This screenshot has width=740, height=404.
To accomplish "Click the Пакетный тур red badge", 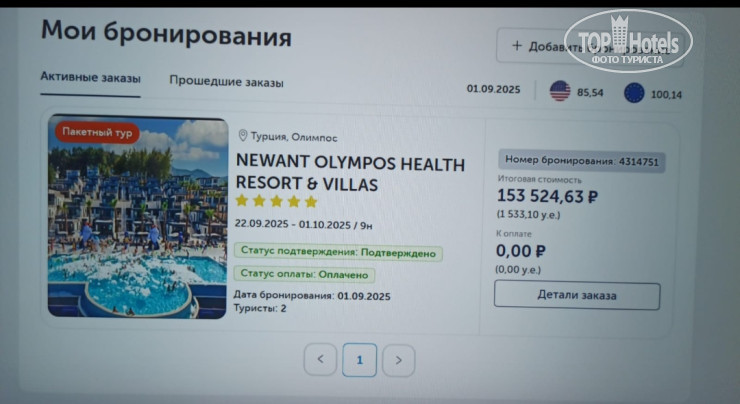I will 97,132.
